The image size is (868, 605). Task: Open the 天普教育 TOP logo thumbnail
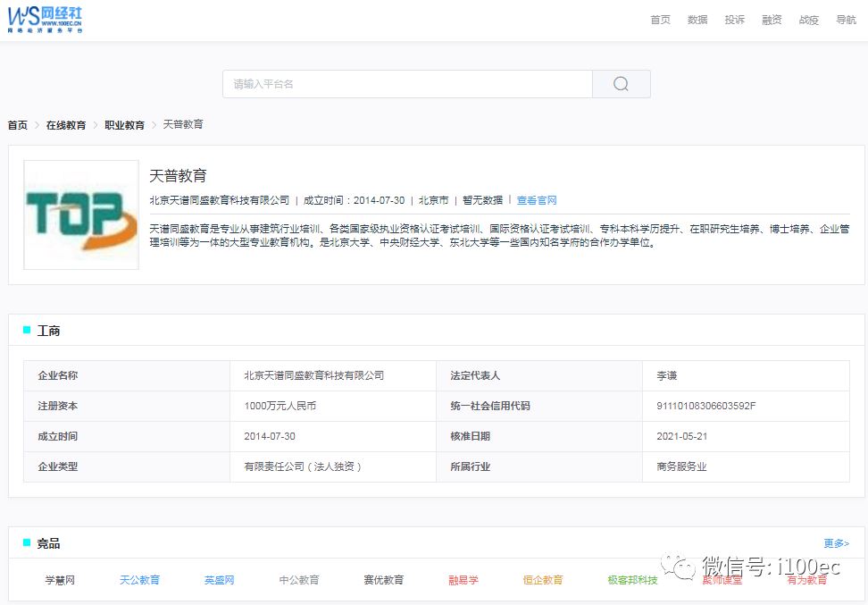point(81,214)
